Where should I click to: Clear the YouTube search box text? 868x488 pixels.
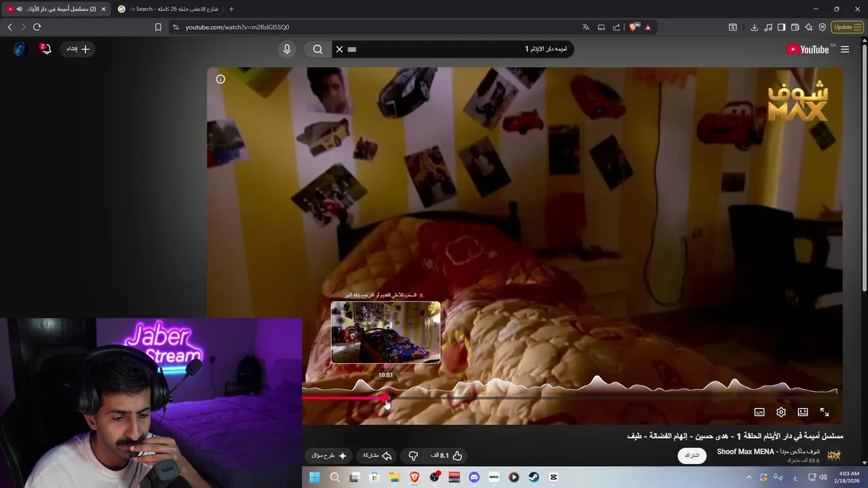(x=340, y=49)
